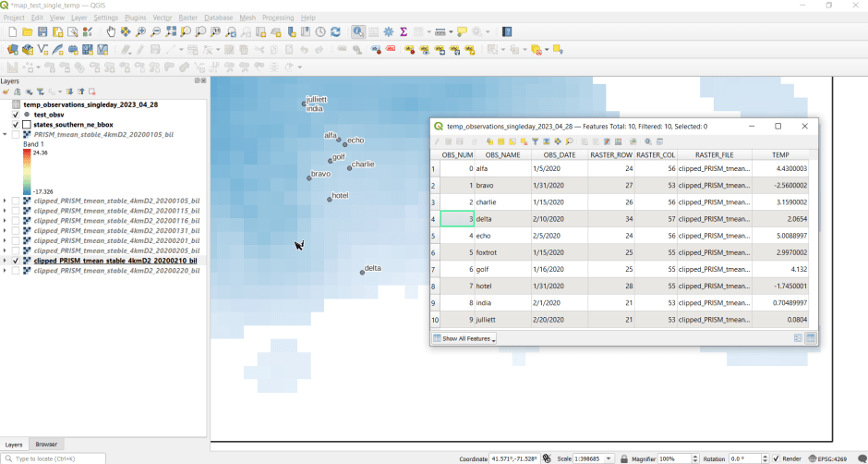Click the Band 1 color ramp legend
The height and width of the screenshot is (464, 868).
click(28, 171)
